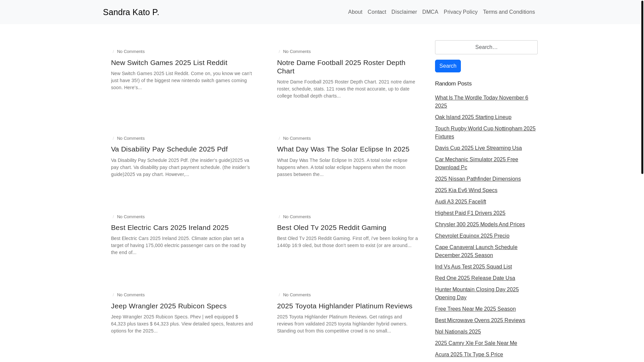Open Best Microwave Ovens 2025 Reviews link
The image size is (644, 362).
(480, 320)
